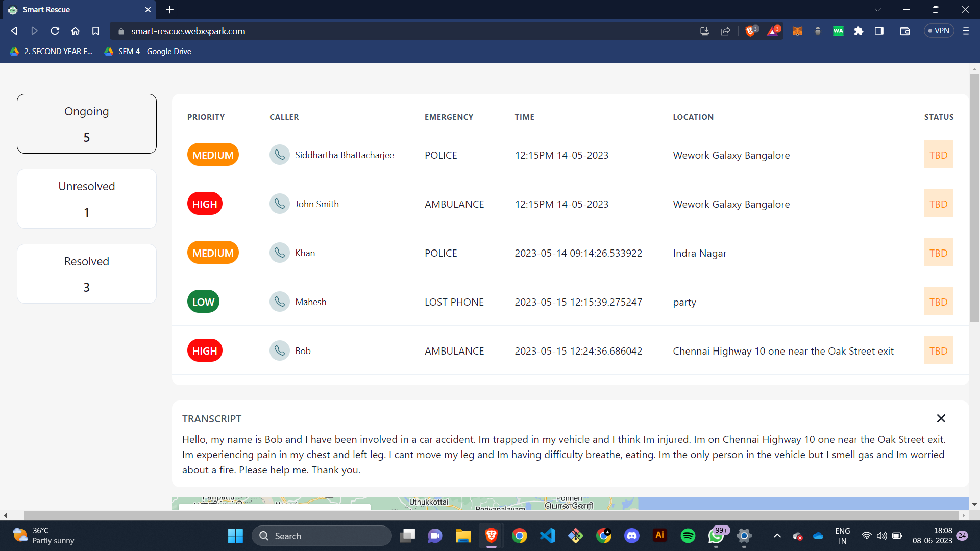Close the transcript panel with the X
Image resolution: width=980 pixels, height=551 pixels.
click(x=941, y=418)
